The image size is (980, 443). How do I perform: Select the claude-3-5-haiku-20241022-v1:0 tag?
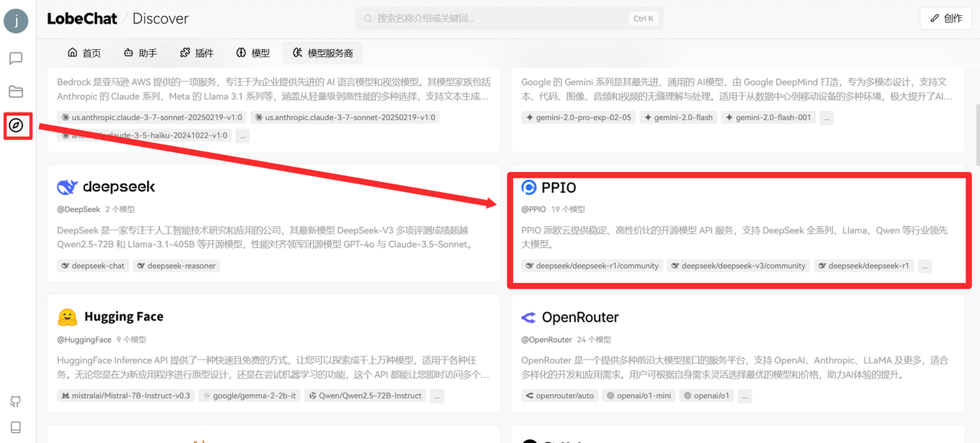pos(144,135)
